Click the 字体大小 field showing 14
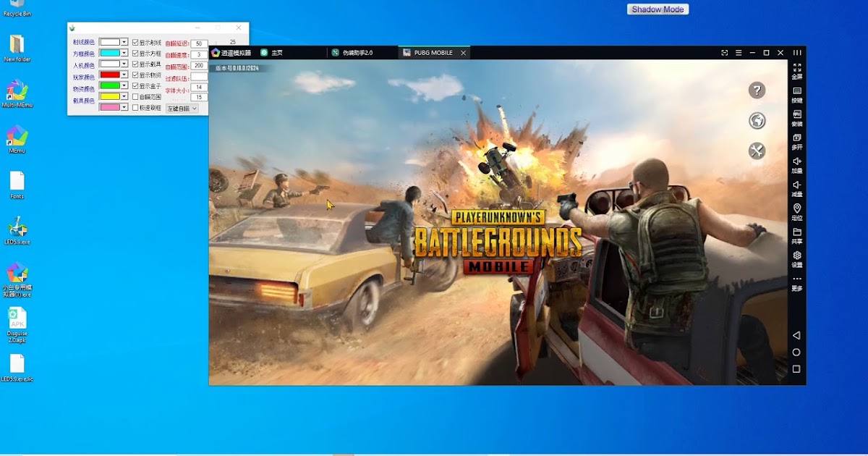This screenshot has height=456, width=868. [x=199, y=88]
